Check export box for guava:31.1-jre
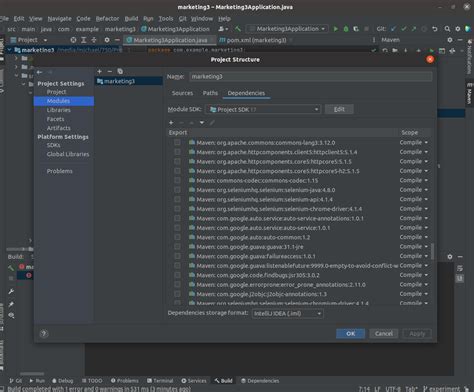The height and width of the screenshot is (392, 474). point(177,247)
